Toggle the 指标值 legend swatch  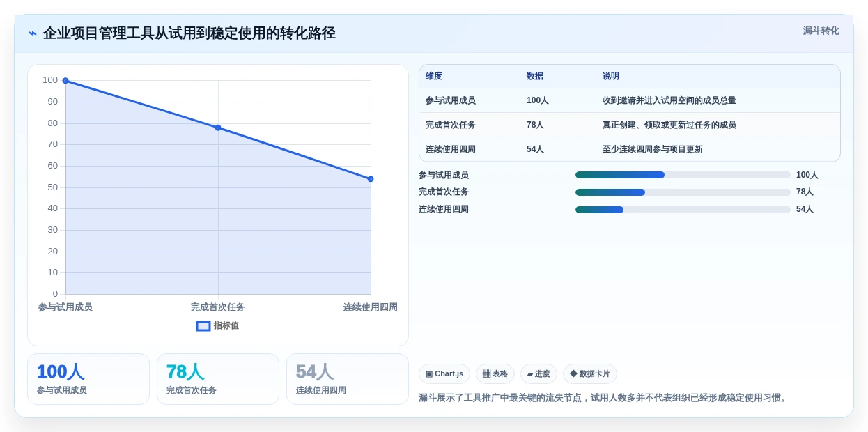[203, 325]
